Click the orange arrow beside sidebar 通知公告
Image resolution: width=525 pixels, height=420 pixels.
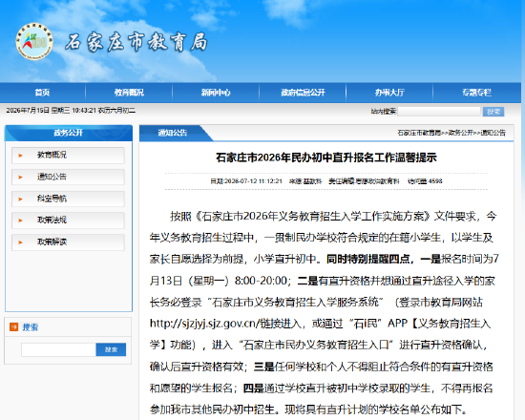(x=20, y=178)
